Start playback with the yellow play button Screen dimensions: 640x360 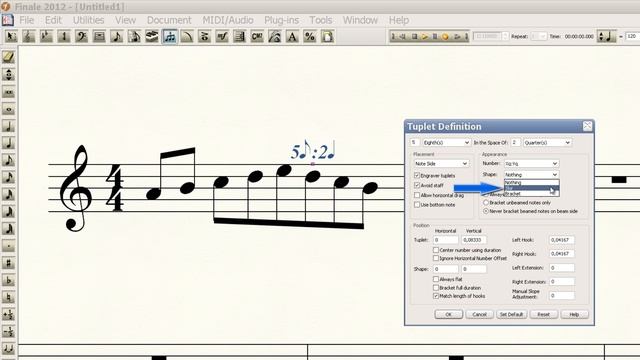tap(424, 37)
